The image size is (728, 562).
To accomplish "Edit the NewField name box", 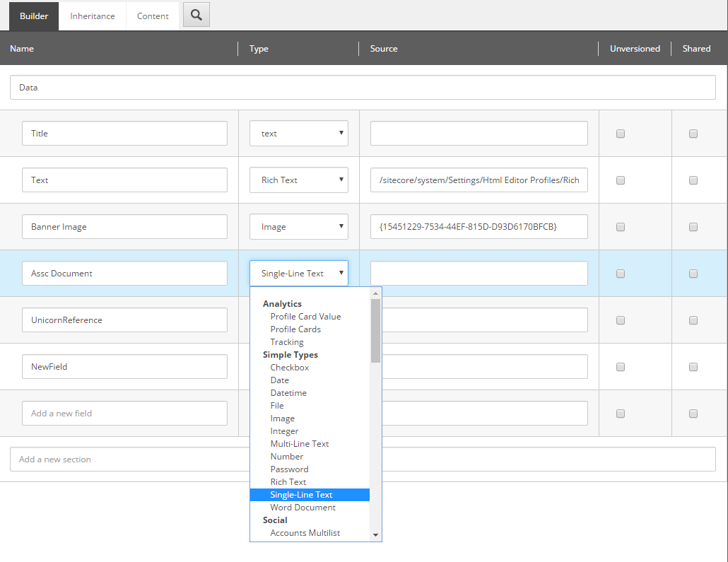I will [x=124, y=366].
